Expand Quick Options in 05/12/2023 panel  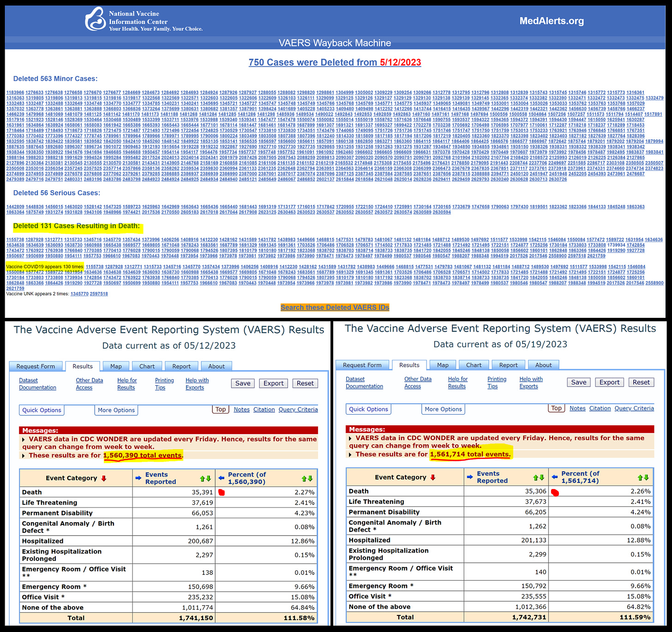(x=42, y=410)
